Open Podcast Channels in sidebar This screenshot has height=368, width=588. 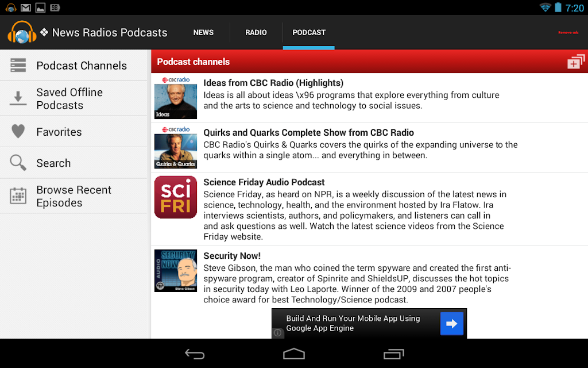tap(73, 66)
